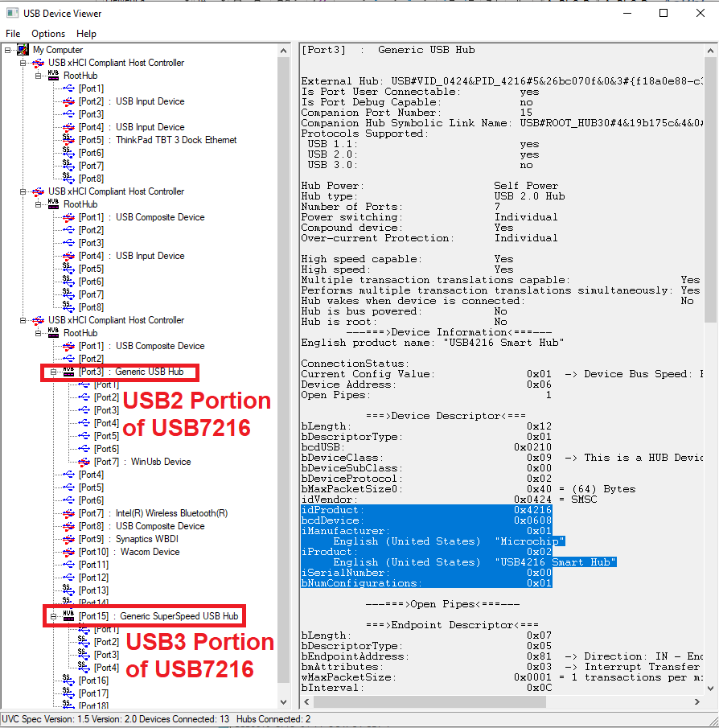The height and width of the screenshot is (728, 719).
Task: Click tree panel scroll down arrow
Action: coord(284,701)
